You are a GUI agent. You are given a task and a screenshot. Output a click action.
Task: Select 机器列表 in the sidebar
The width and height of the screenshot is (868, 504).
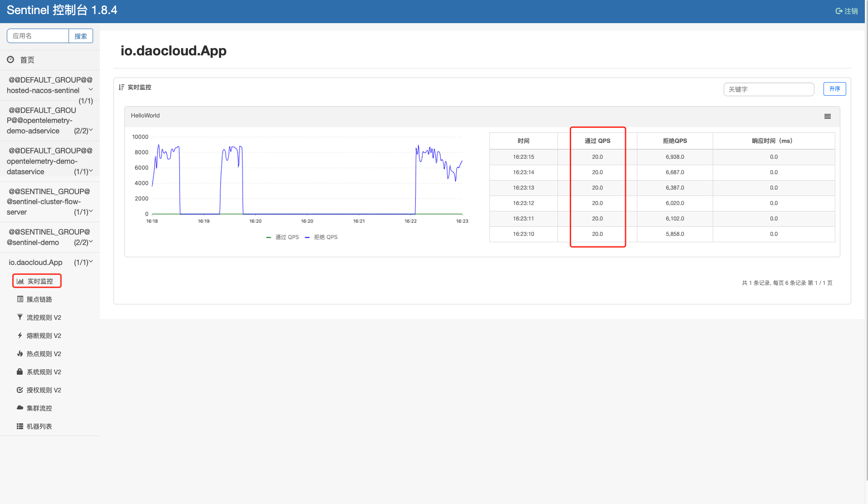20,426
